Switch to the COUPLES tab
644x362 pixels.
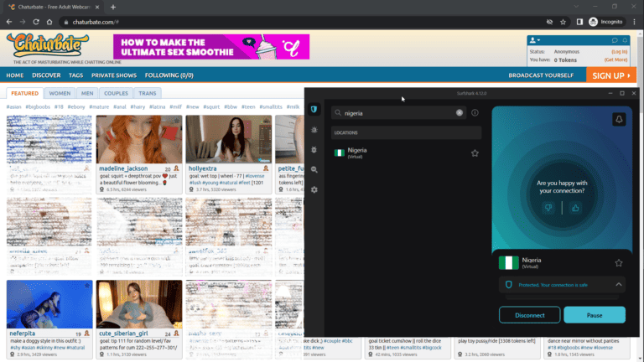pyautogui.click(x=116, y=93)
